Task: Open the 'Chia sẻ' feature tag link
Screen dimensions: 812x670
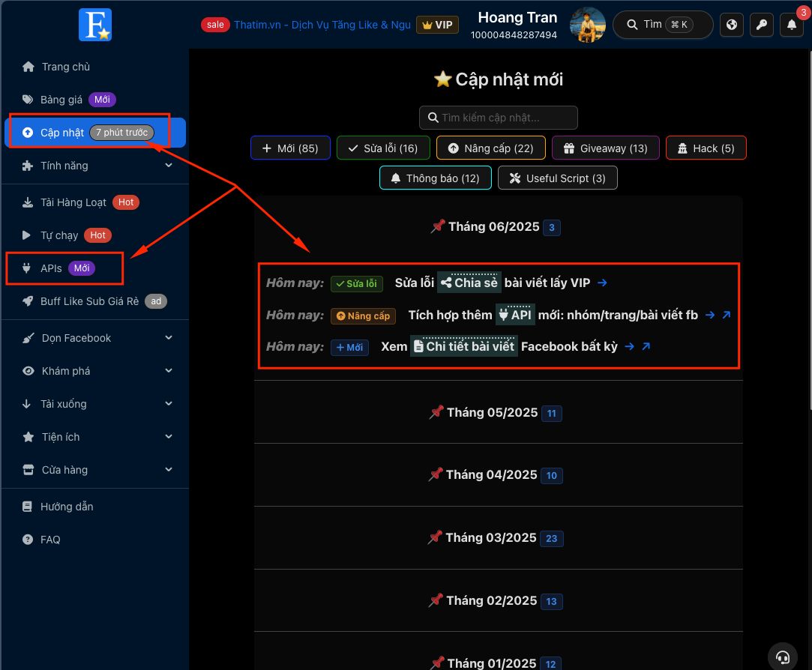Action: (x=469, y=283)
